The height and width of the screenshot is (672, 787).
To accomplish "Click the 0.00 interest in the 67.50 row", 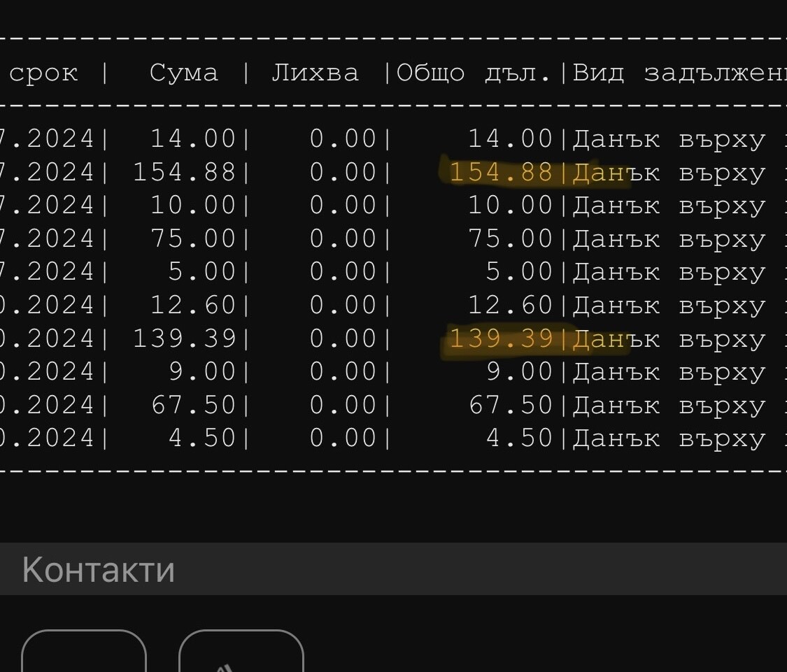I will (x=343, y=404).
